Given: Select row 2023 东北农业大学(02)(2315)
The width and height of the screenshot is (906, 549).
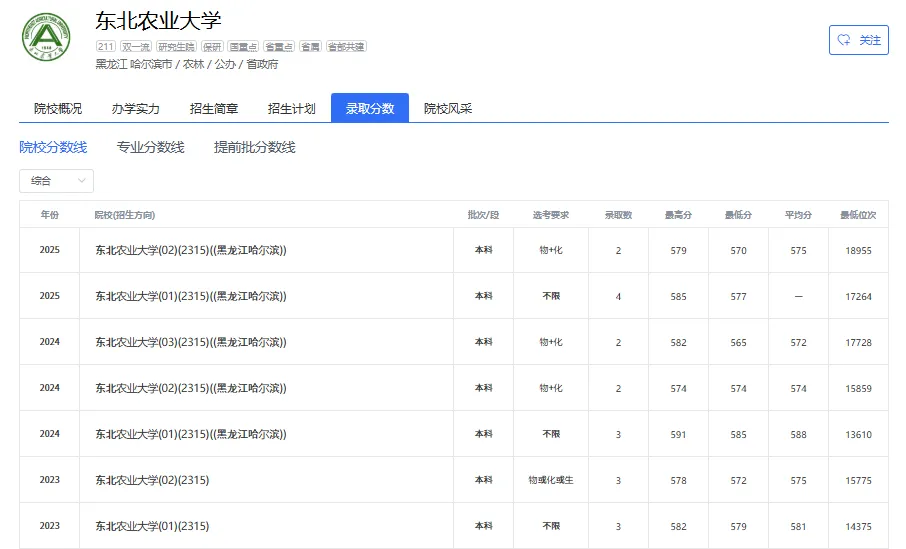Looking at the screenshot, I should pyautogui.click(x=454, y=480).
